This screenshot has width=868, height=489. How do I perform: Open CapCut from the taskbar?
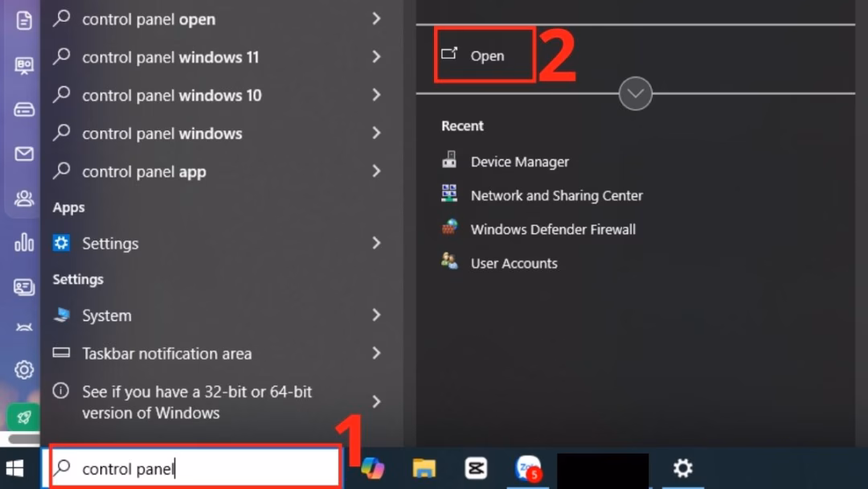click(x=476, y=468)
